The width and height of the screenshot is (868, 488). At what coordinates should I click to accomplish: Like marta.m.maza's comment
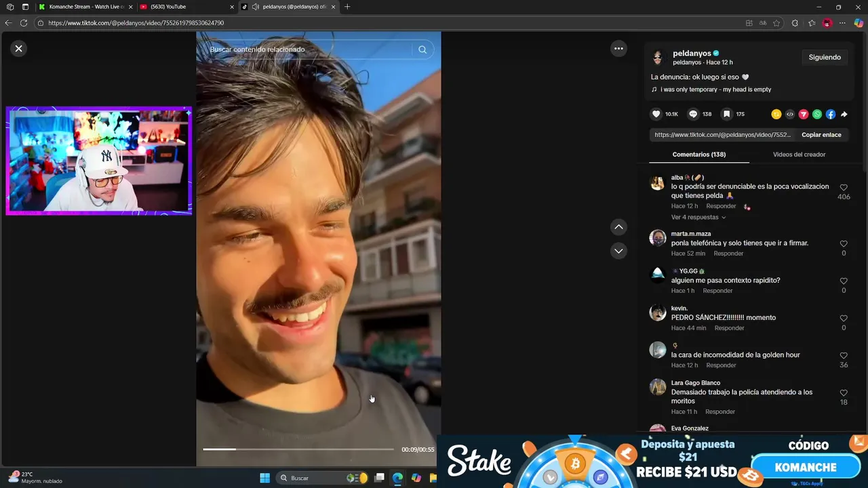[x=844, y=244]
